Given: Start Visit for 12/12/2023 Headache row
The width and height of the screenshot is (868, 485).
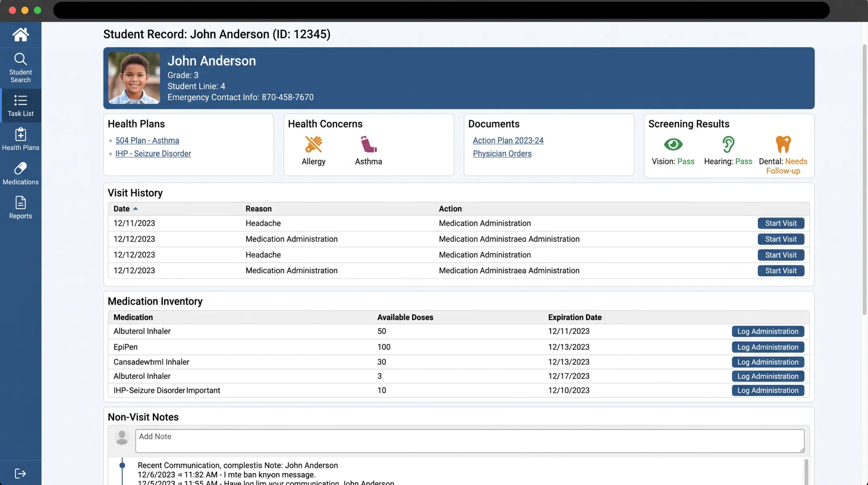Looking at the screenshot, I should (x=781, y=255).
